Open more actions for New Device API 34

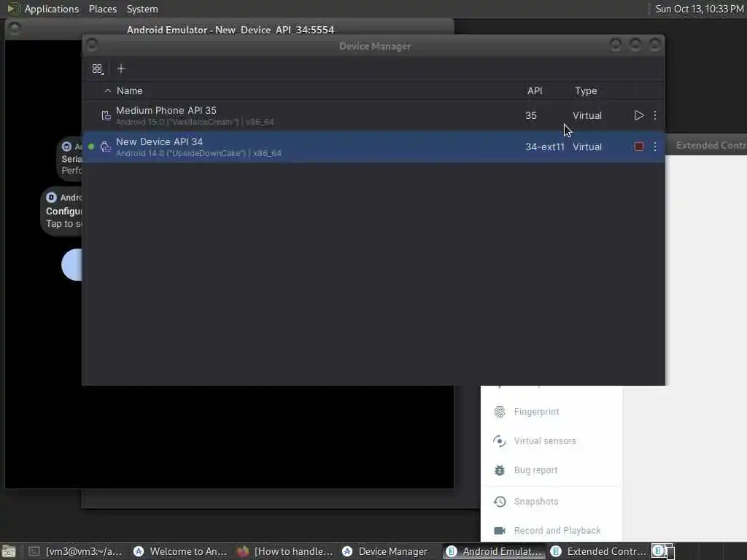(x=655, y=147)
